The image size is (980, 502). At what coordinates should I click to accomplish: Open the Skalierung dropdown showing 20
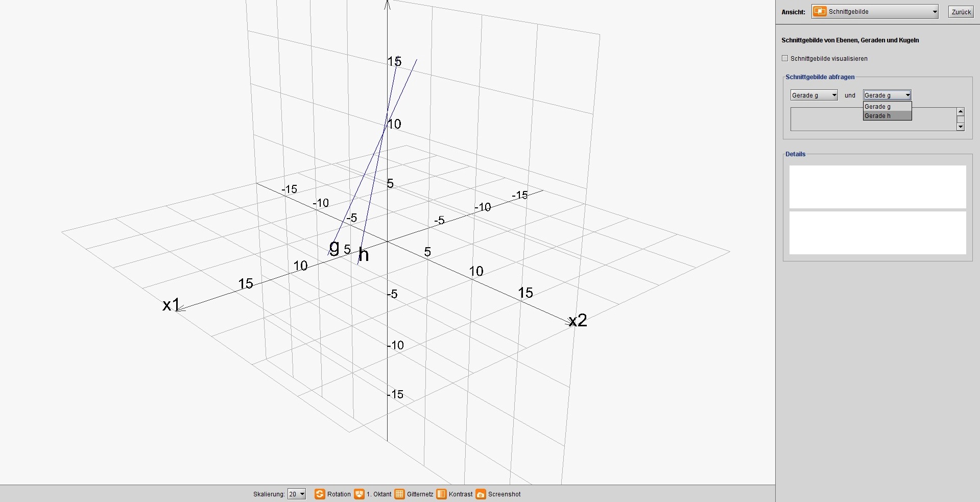pyautogui.click(x=297, y=494)
